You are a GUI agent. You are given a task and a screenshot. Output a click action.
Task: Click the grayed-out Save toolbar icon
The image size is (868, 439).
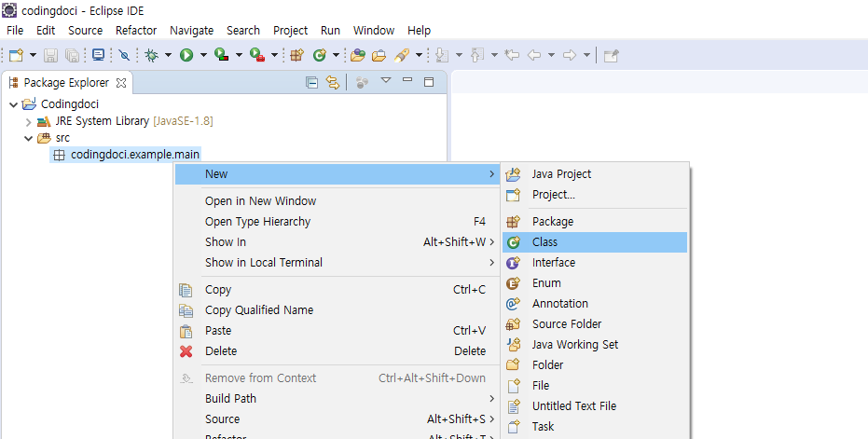[51, 55]
